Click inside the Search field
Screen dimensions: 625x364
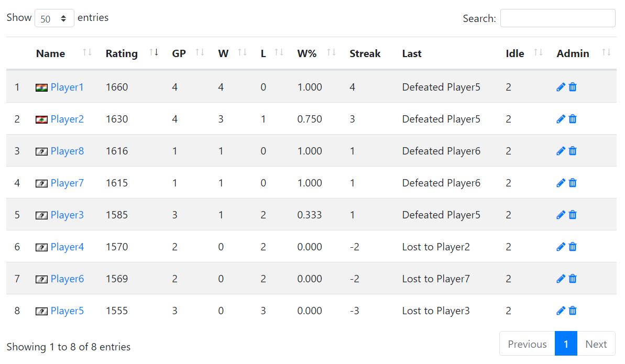tap(557, 18)
